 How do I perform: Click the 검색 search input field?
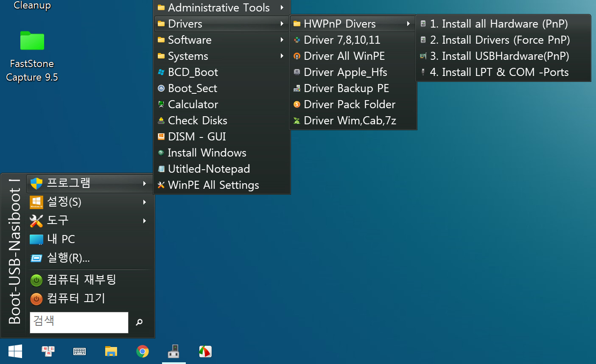tap(79, 322)
